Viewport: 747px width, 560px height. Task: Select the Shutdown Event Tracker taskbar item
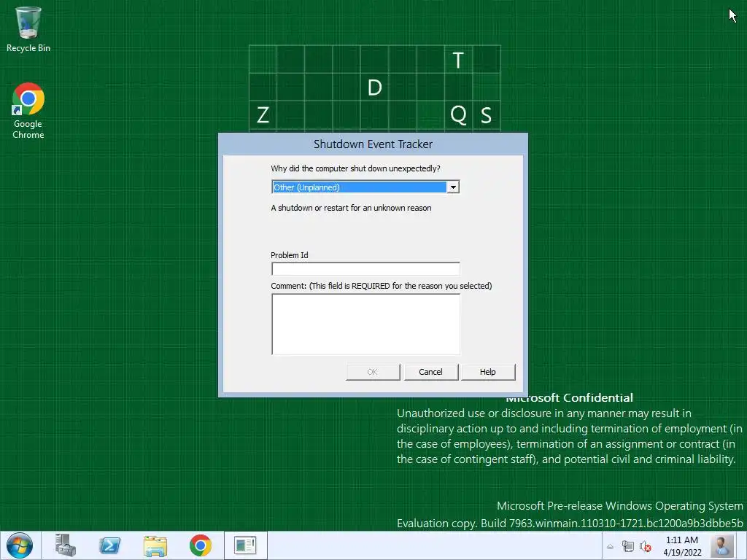[x=245, y=545]
